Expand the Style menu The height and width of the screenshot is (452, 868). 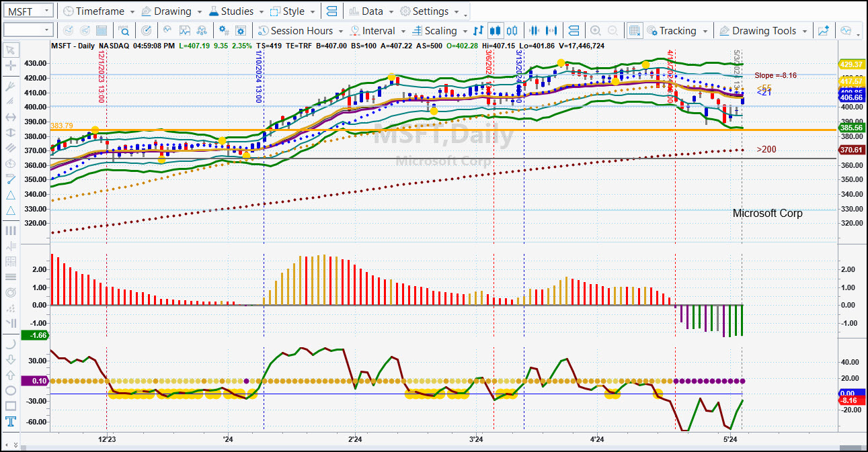click(292, 11)
